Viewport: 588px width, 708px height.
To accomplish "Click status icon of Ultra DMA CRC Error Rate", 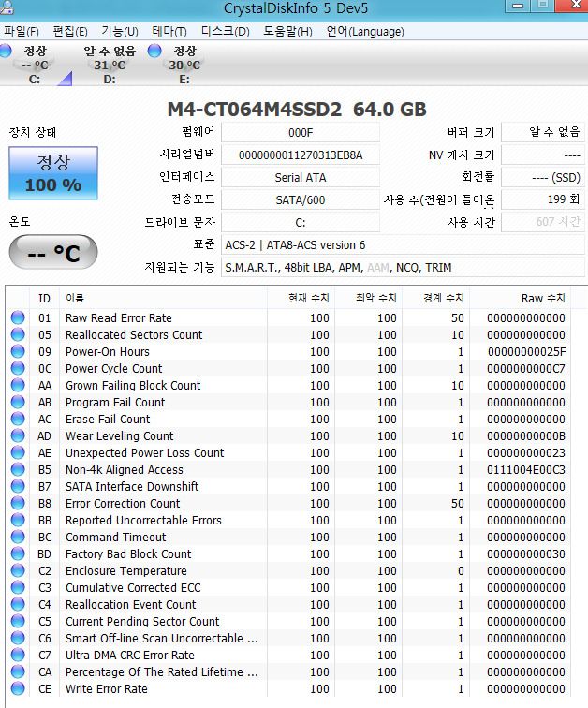I will [x=18, y=655].
